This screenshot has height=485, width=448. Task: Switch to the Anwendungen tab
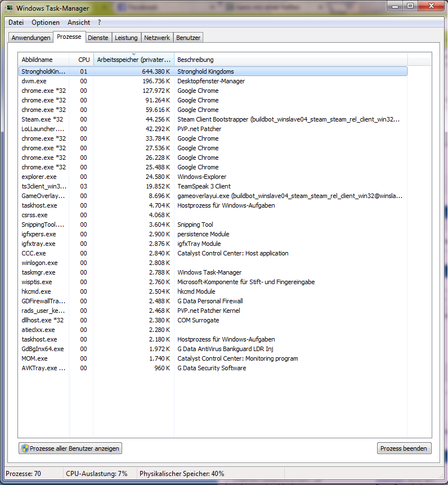pyautogui.click(x=31, y=38)
